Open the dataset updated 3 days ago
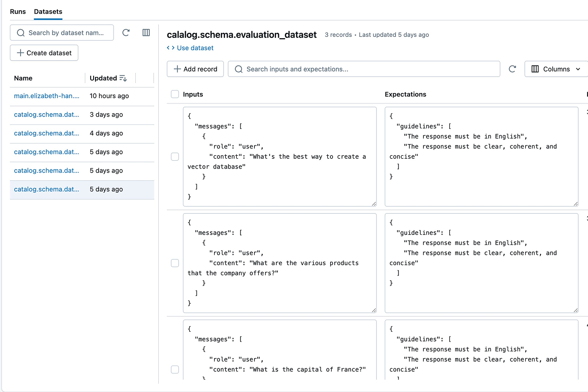This screenshot has height=392, width=588. click(47, 115)
